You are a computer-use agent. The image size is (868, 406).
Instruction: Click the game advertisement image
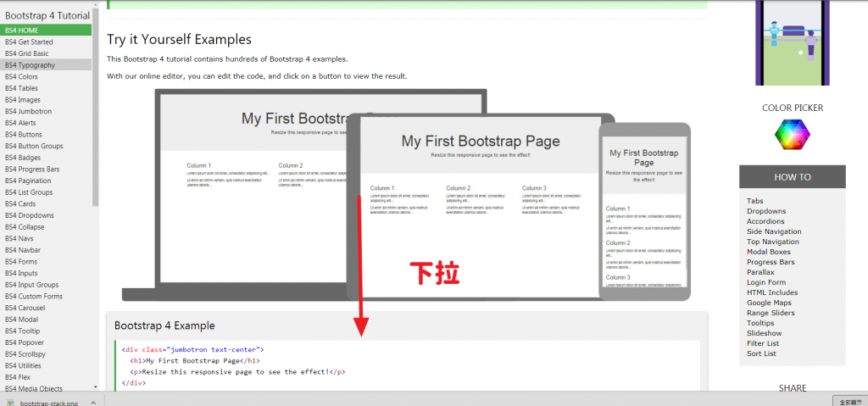coord(793,42)
